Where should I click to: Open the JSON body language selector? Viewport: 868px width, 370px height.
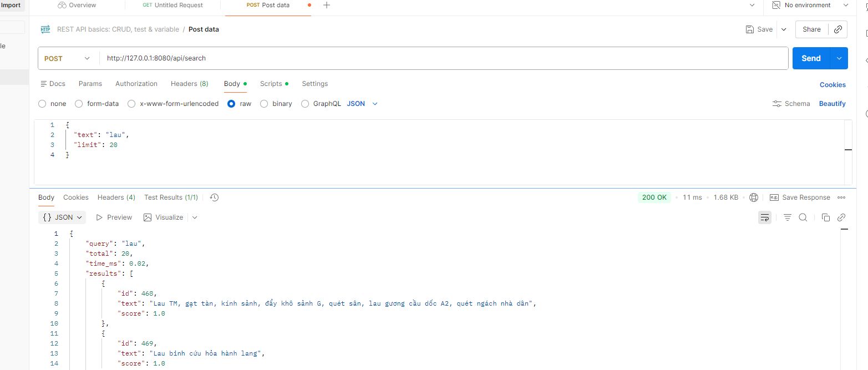361,103
